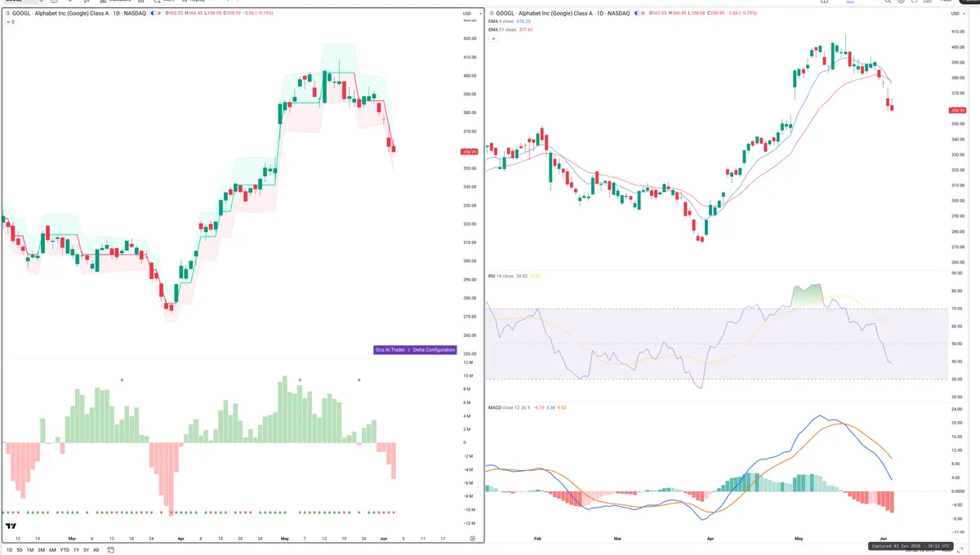Select the YTD time range
This screenshot has height=555, width=980.
pos(65,550)
